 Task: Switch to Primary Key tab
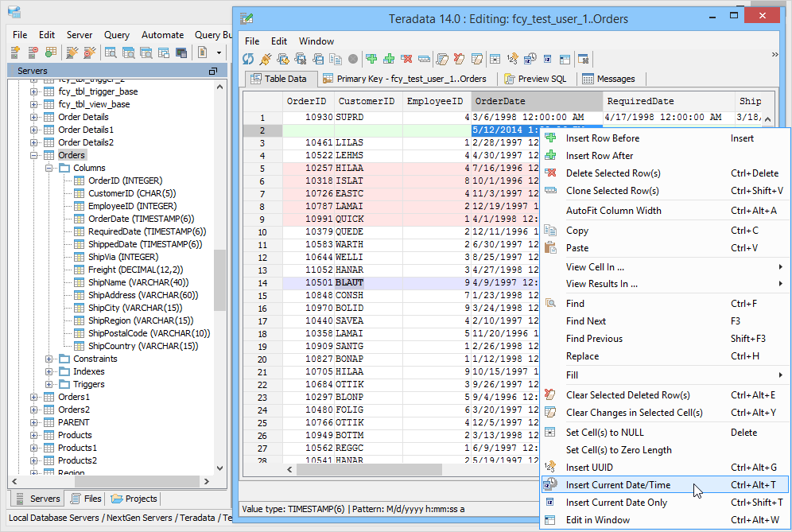405,79
